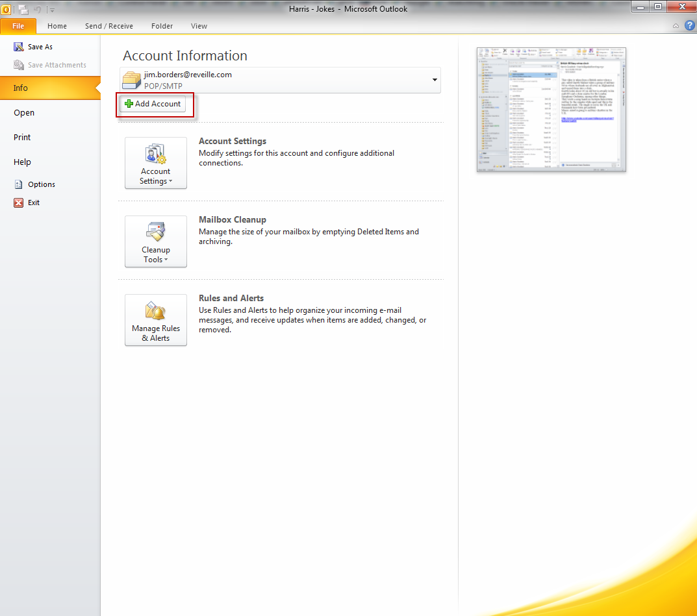
Task: Open the File tab
Action: coord(18,26)
